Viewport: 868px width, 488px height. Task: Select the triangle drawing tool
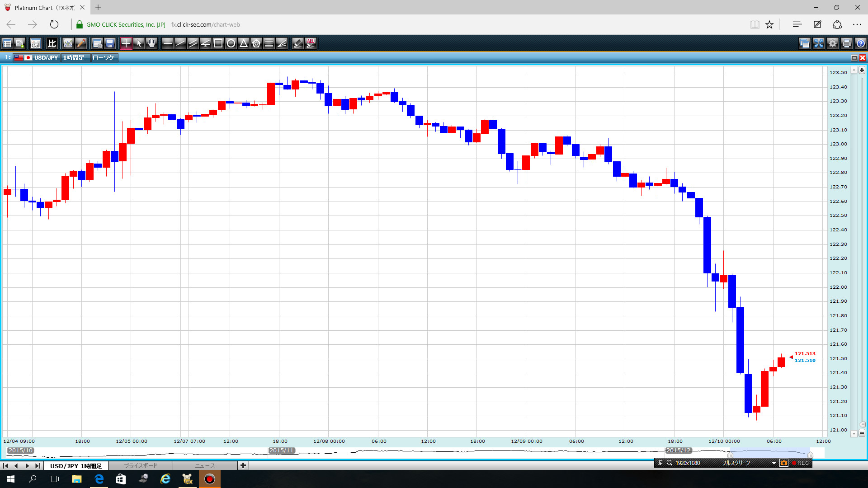click(x=244, y=43)
